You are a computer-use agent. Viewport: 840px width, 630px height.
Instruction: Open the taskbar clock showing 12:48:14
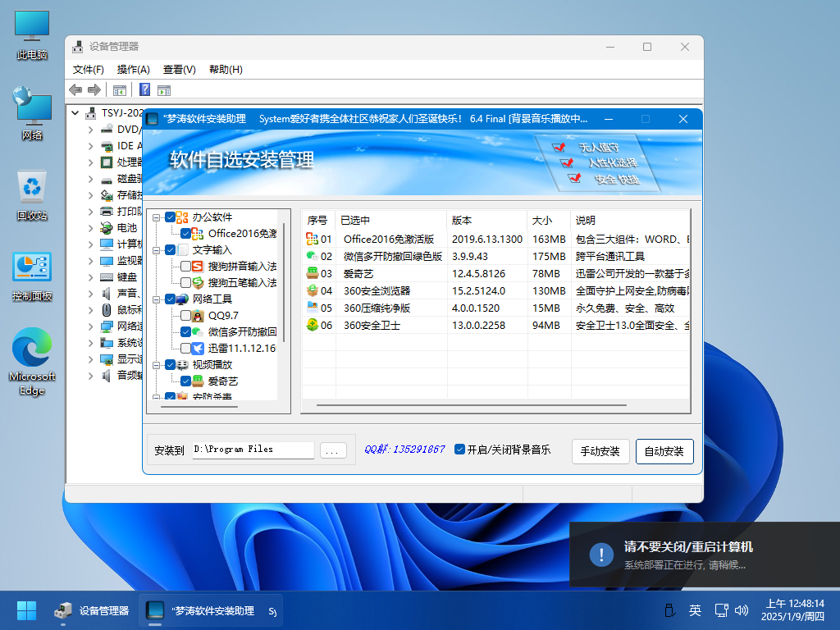(x=794, y=610)
